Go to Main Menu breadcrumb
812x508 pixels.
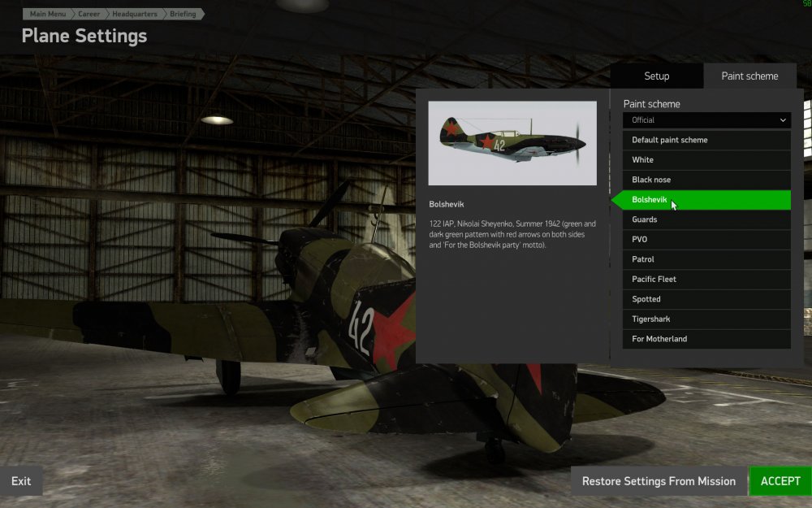pyautogui.click(x=48, y=14)
